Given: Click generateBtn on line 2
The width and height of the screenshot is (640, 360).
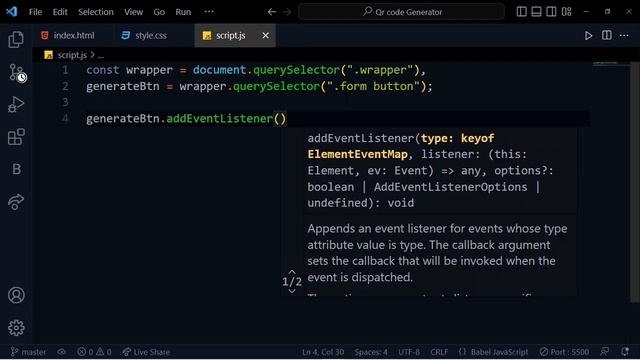Looking at the screenshot, I should point(122,86).
